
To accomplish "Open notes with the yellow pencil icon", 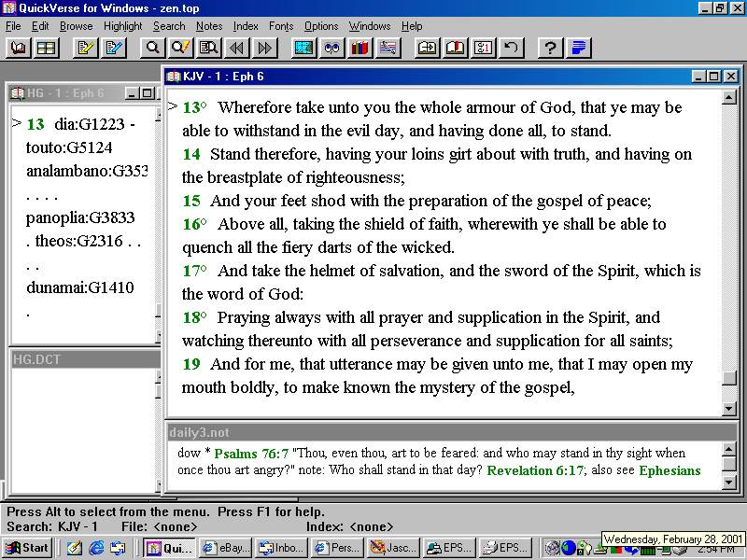I will click(86, 48).
